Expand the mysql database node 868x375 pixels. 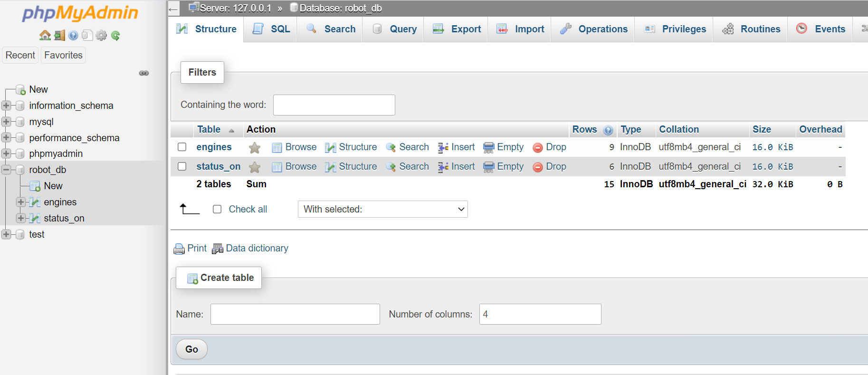[x=6, y=122]
